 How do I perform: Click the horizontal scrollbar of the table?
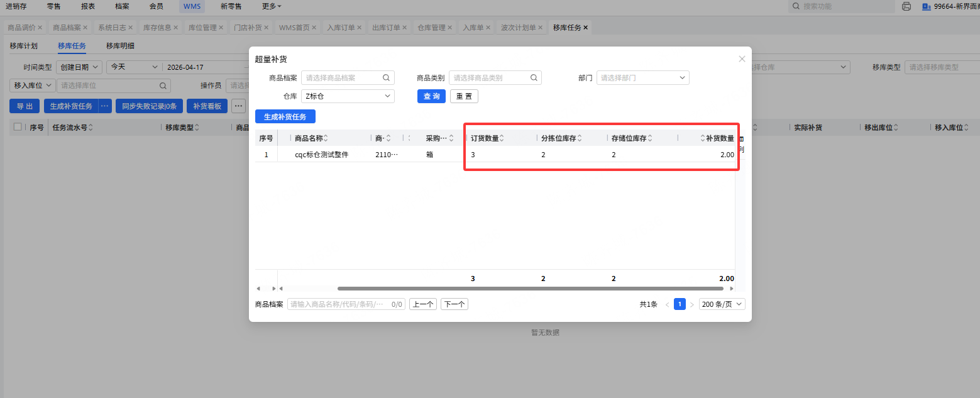(x=529, y=289)
